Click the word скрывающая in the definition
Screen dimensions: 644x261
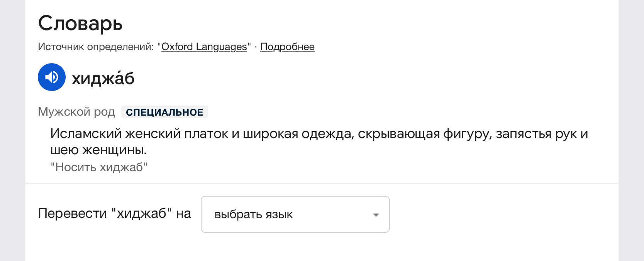398,134
